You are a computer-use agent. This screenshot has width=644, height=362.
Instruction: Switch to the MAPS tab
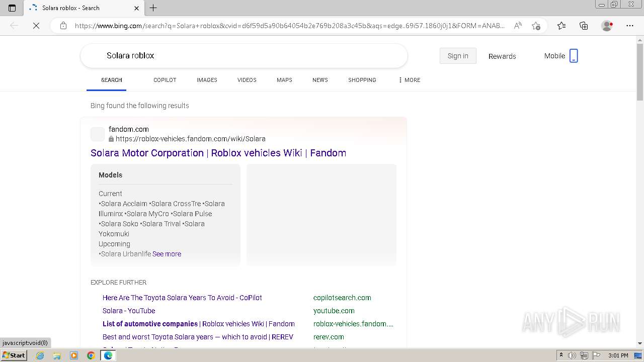pos(284,80)
